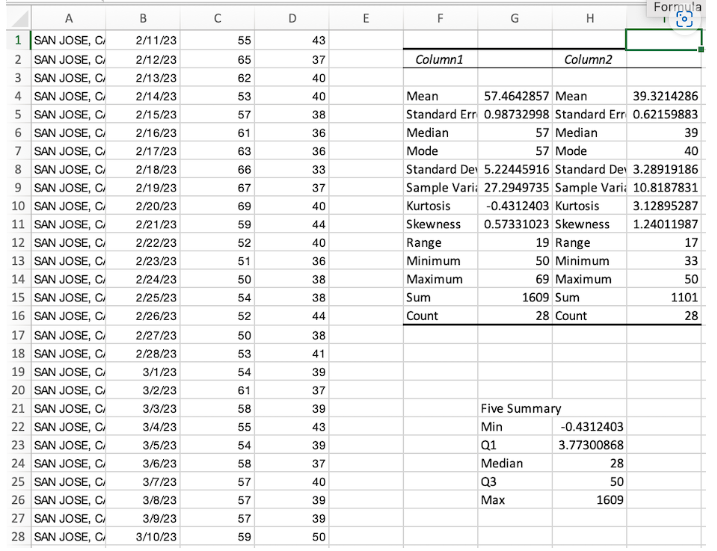Viewport: 717px width, 551px height.
Task: Select column G header
Action: [x=514, y=19]
